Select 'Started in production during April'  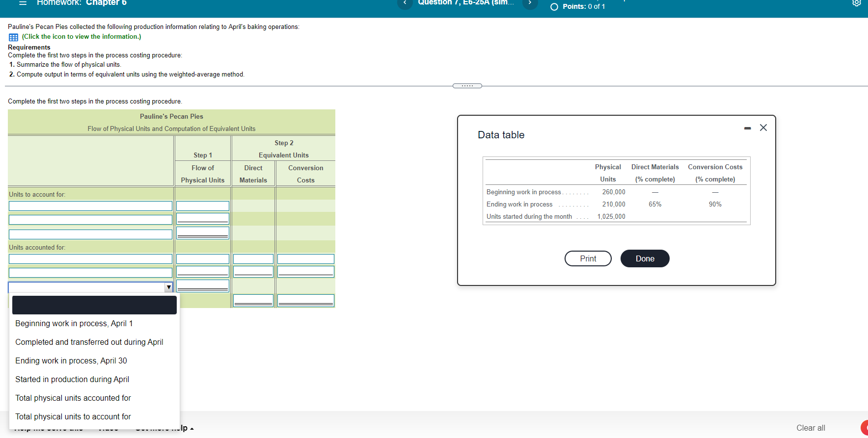[94, 380]
